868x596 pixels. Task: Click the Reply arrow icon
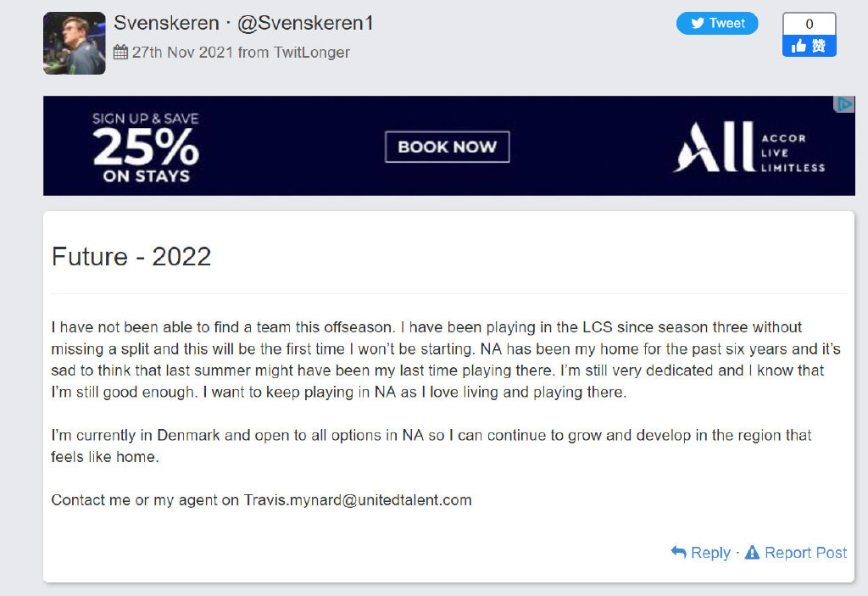(x=678, y=552)
